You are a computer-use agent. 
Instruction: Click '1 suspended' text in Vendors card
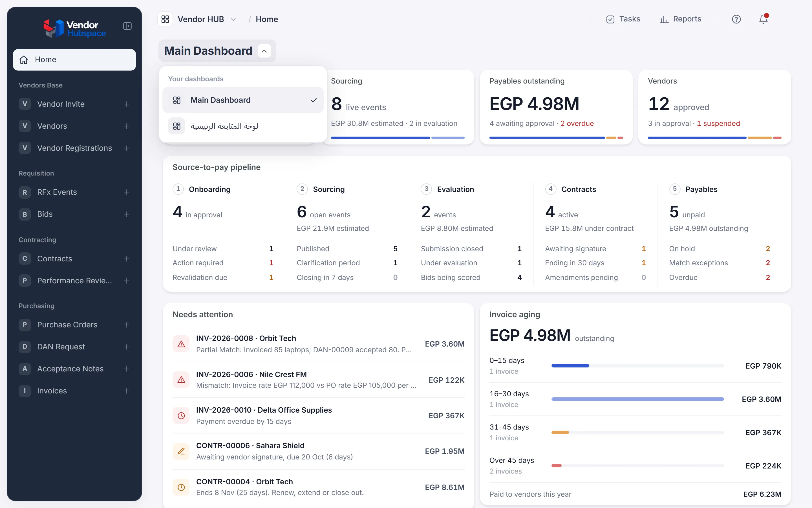pos(718,124)
